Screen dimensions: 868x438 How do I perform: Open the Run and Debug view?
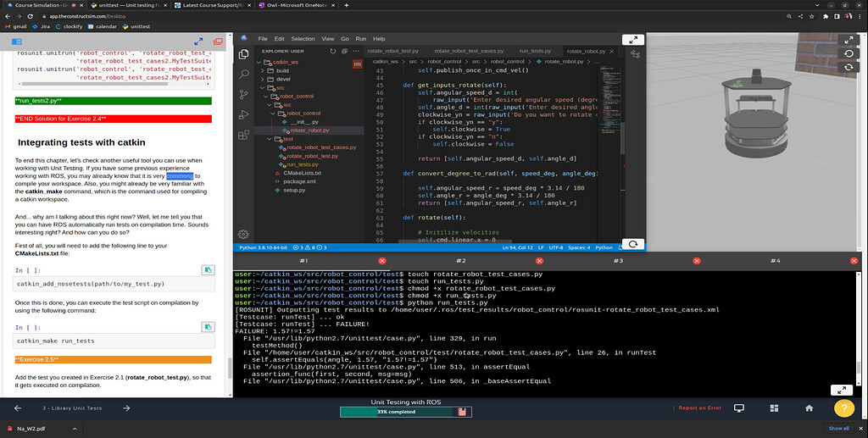click(243, 114)
